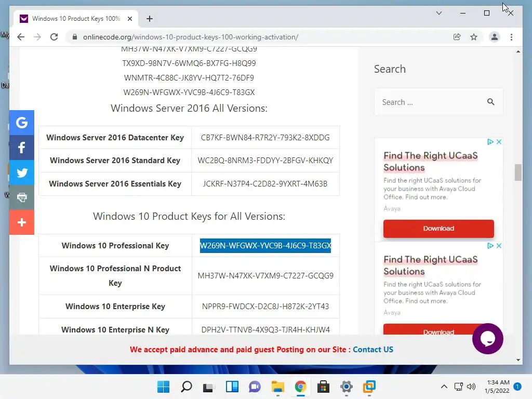The width and height of the screenshot is (532, 399).
Task: Open notification badge in system tray
Action: point(517,387)
